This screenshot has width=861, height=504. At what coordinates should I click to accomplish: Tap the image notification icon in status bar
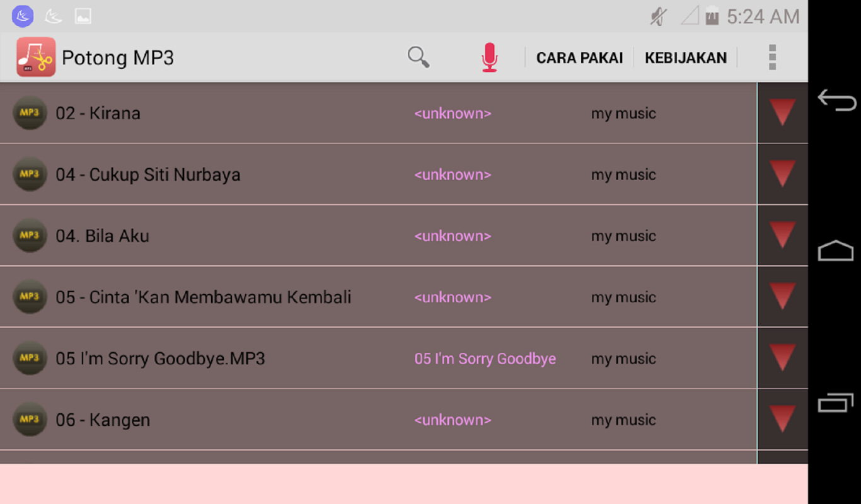[83, 16]
